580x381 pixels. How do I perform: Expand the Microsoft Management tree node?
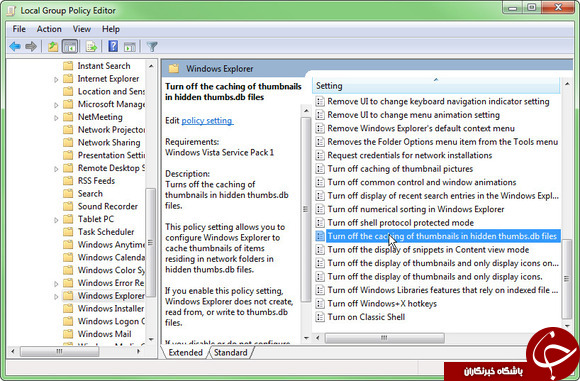56,105
